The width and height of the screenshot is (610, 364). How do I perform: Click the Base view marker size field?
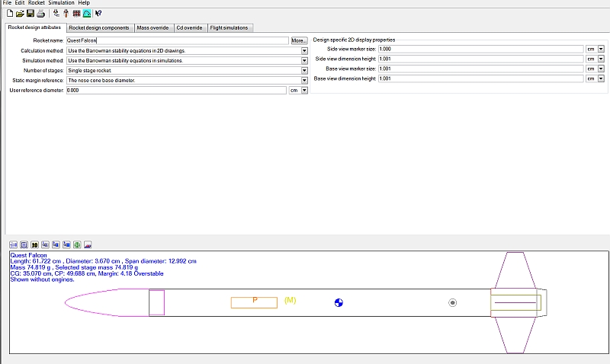[x=480, y=69]
